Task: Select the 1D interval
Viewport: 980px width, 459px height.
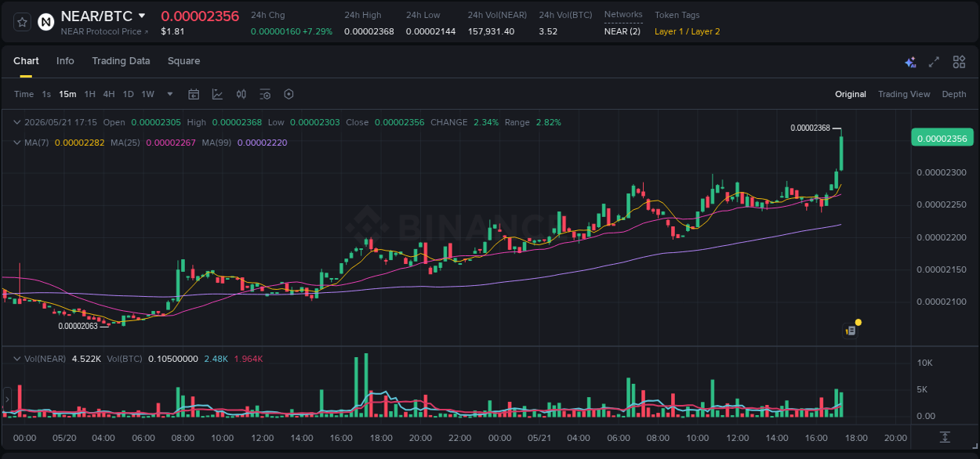Action: (128, 94)
